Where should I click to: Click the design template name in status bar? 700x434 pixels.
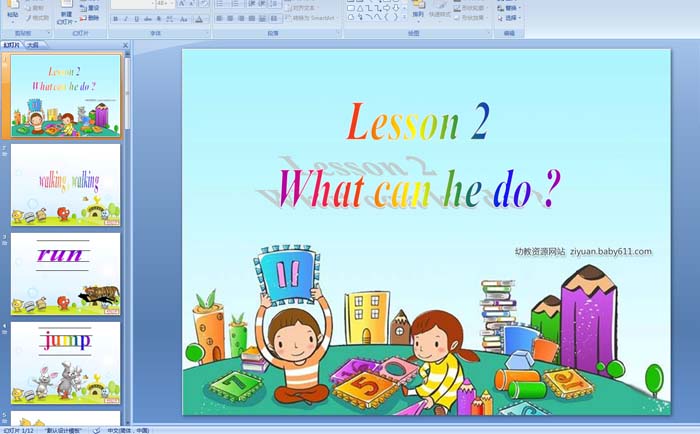click(64, 430)
